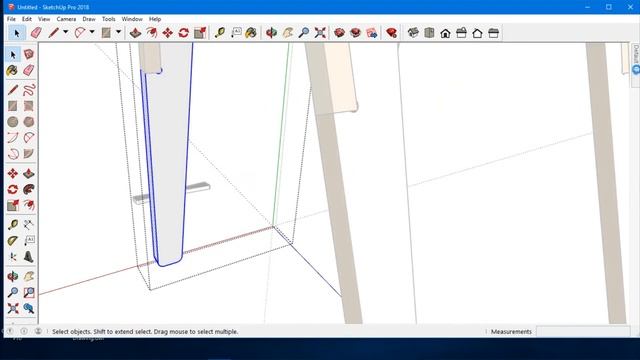Image resolution: width=640 pixels, height=360 pixels.
Task: Click Zoom Extents in top toolbar
Action: [x=320, y=33]
